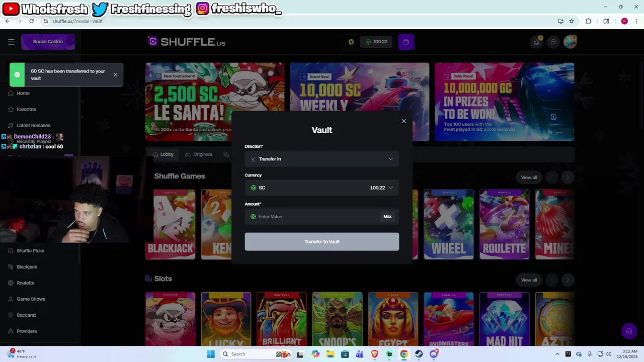644x362 pixels.
Task: Open Baccarat in sidebar
Action: pos(26,315)
